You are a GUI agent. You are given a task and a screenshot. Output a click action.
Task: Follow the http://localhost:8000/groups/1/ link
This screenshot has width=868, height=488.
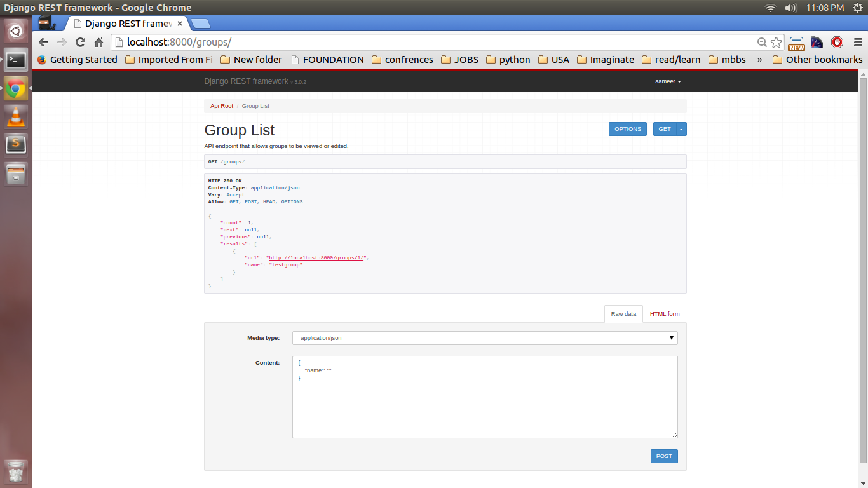pos(316,257)
